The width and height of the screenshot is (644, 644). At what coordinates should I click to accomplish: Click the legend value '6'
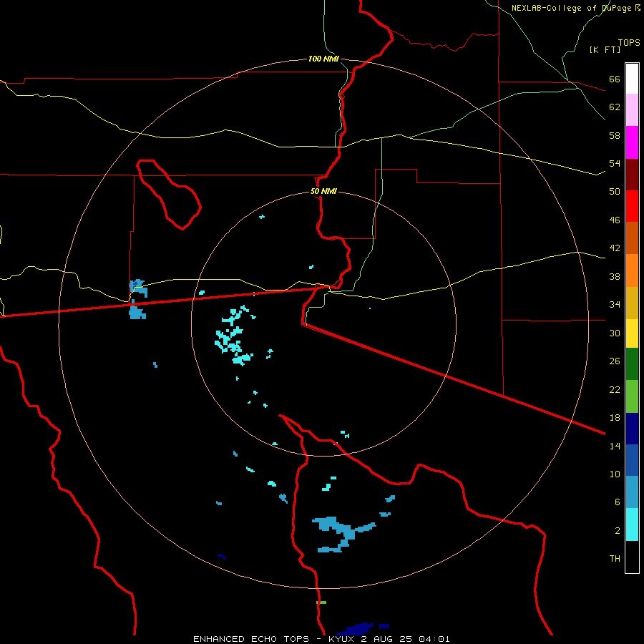click(x=618, y=502)
